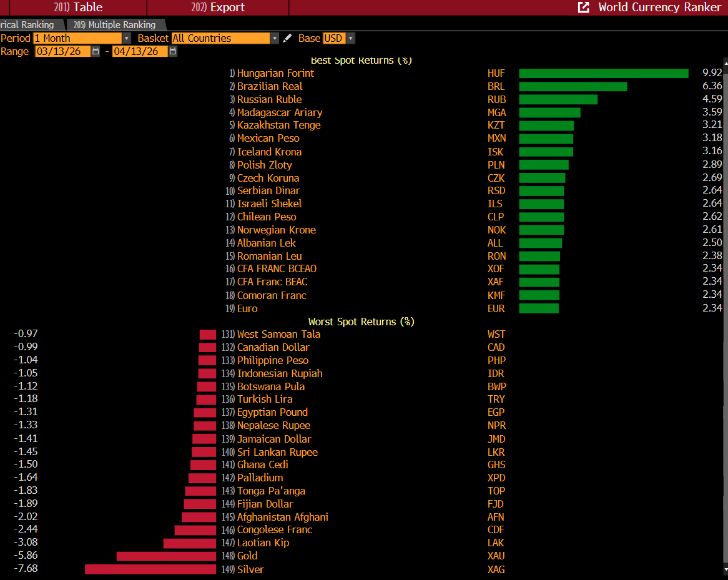Switch to the Multiple Ranking tab

click(x=116, y=25)
